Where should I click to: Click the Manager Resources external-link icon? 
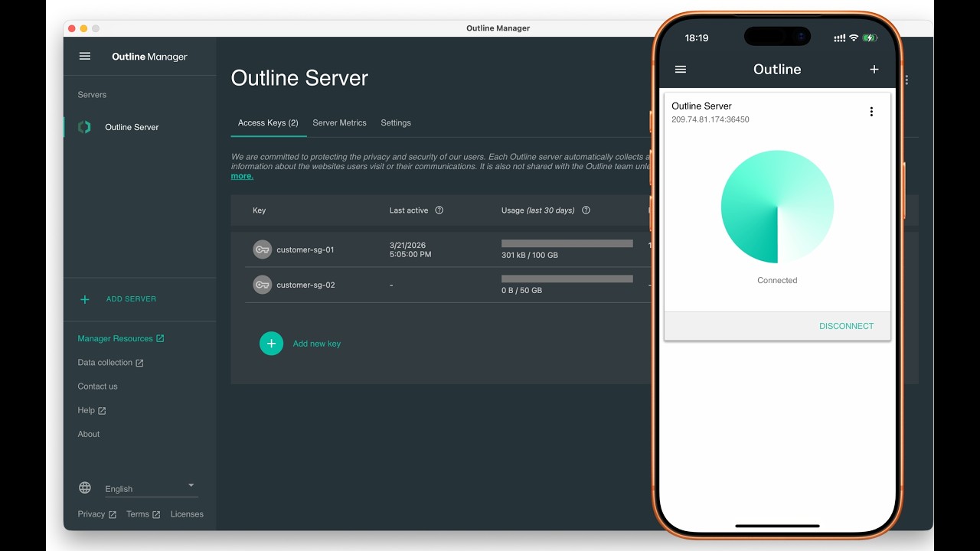[x=160, y=338]
